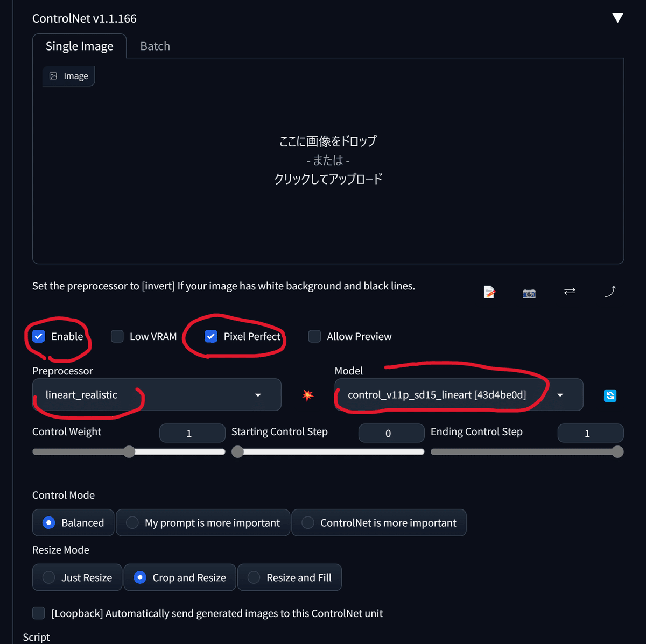Image resolution: width=646 pixels, height=644 pixels.
Task: Mirror webcam using the swap arrows icon
Action: pos(570,291)
